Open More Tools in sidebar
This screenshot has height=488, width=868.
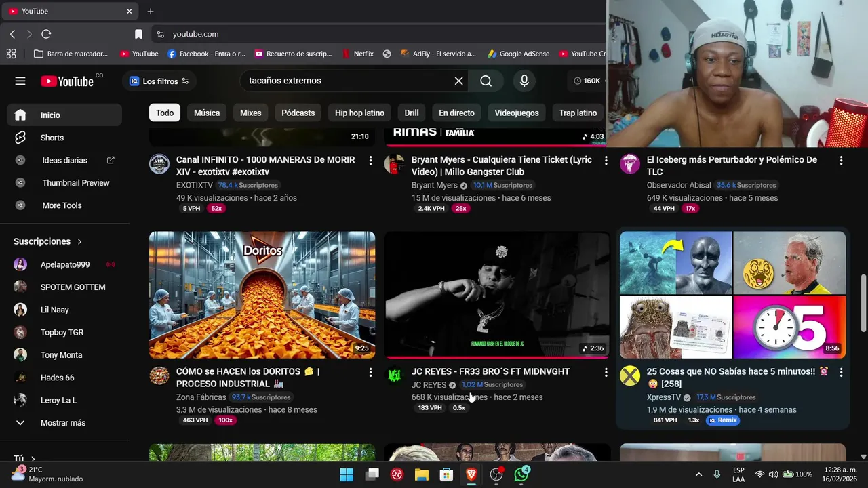click(x=64, y=205)
